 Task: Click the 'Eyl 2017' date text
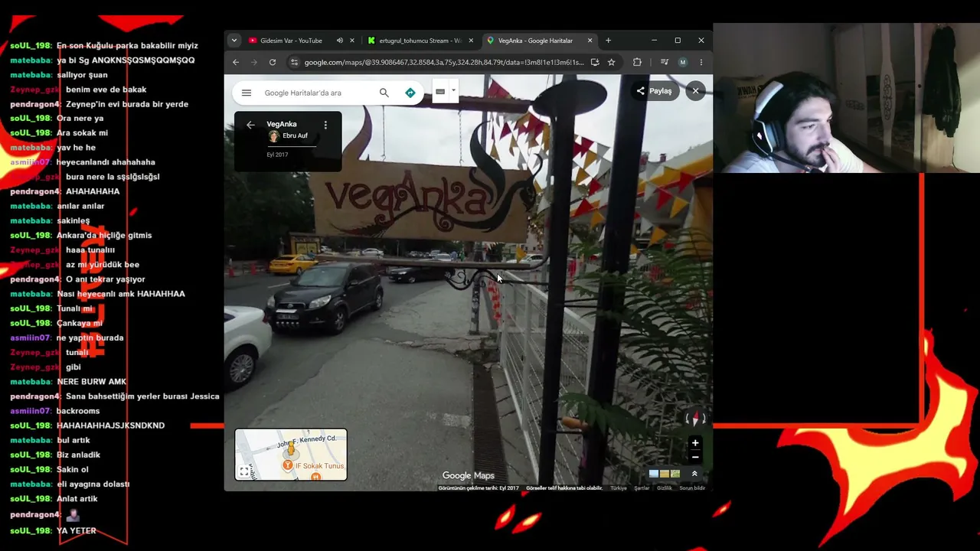(x=277, y=155)
